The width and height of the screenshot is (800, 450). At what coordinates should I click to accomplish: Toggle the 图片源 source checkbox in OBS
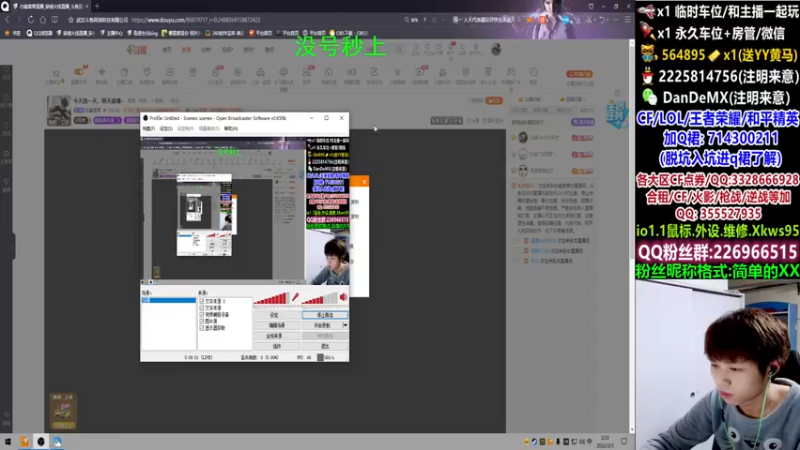(x=202, y=321)
